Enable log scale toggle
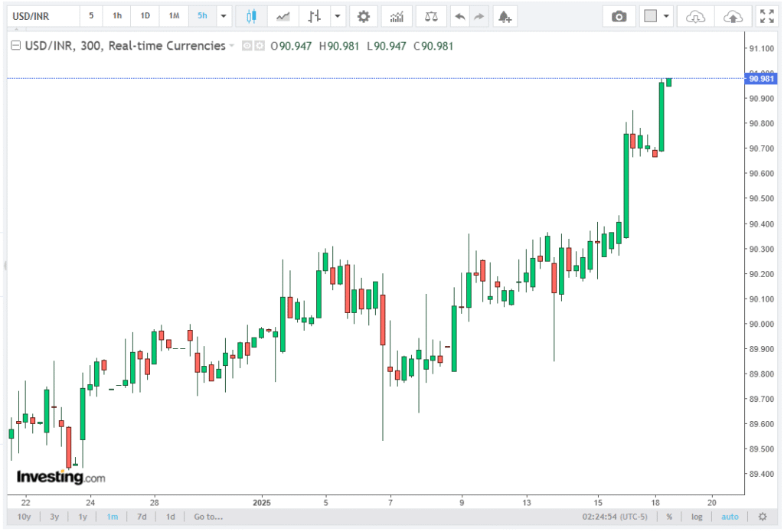The height and width of the screenshot is (532, 784). [697, 517]
